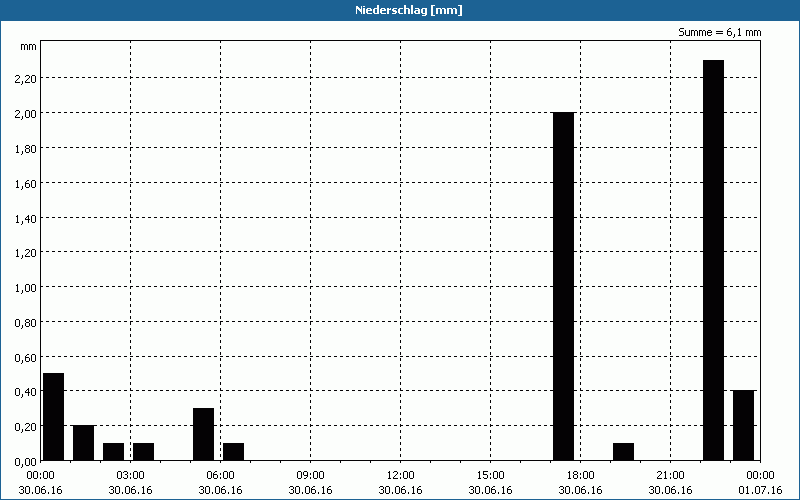The height and width of the screenshot is (500, 800).
Task: Click the 0,10 mm bar just before 03:00
Action: tap(113, 452)
